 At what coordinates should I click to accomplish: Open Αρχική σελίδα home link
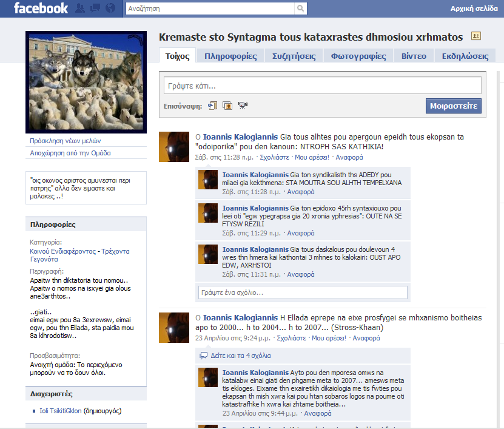[x=474, y=8]
